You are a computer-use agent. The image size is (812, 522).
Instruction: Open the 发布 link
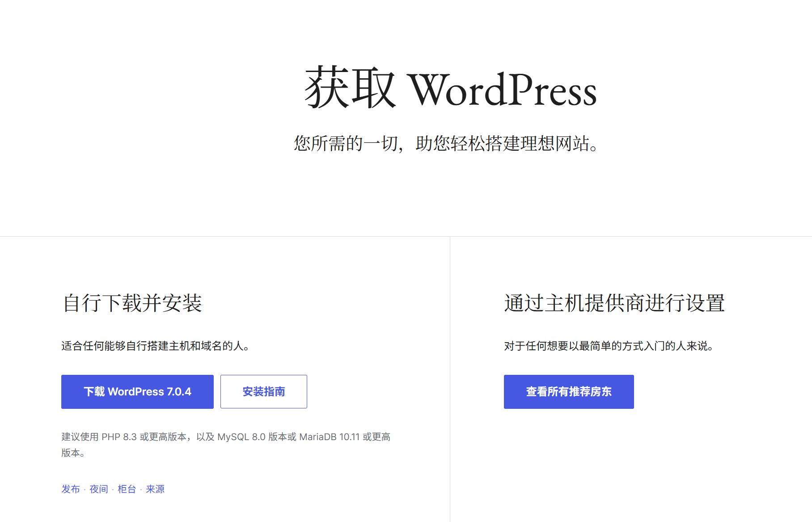pyautogui.click(x=71, y=489)
